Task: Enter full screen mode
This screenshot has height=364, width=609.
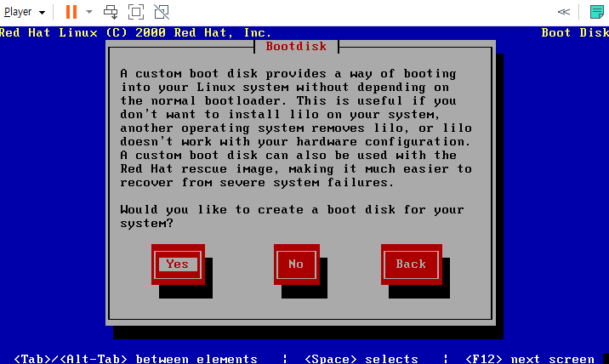Action: click(x=136, y=12)
